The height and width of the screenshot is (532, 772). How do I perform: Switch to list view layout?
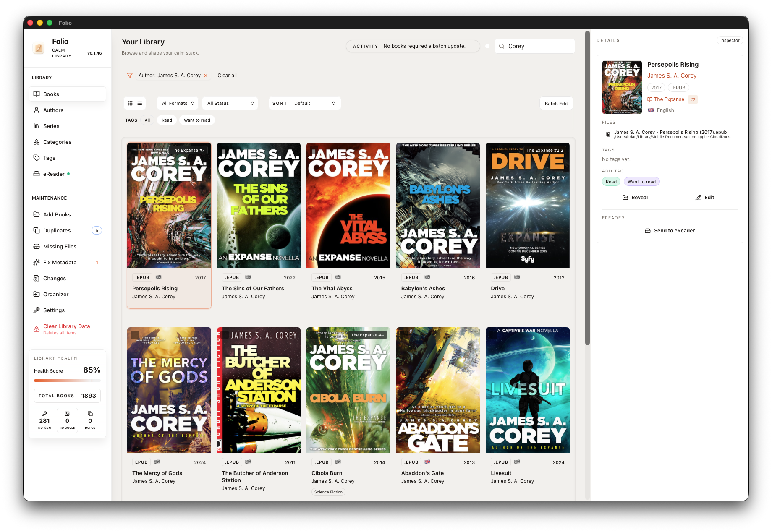(139, 103)
